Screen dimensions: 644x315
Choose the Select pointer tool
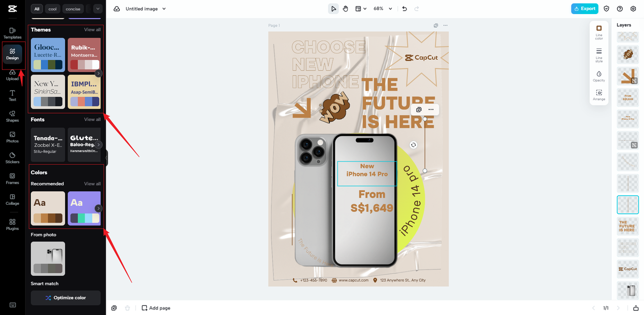334,9
